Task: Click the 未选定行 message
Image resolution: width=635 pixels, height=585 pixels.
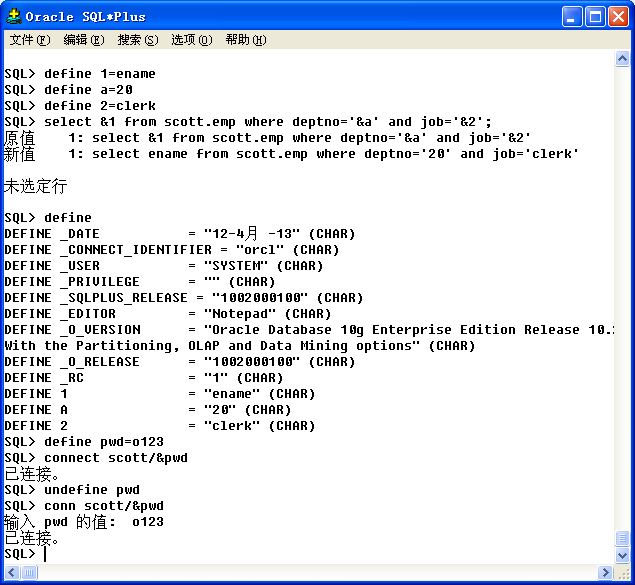Action: (x=36, y=186)
